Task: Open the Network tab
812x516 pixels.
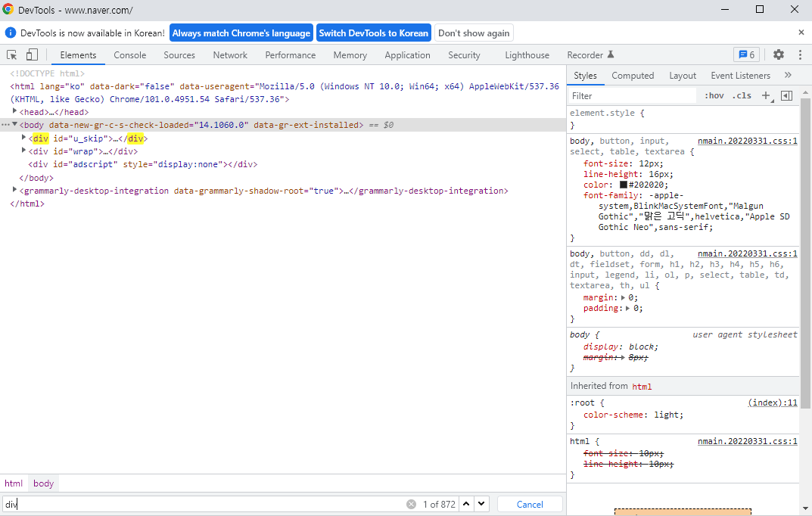Action: click(x=231, y=55)
